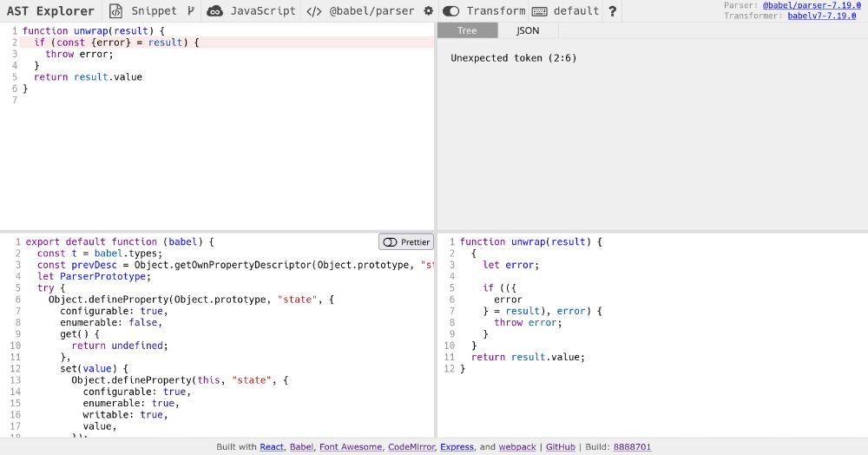
Task: Click the fork branch icon
Action: (191, 10)
